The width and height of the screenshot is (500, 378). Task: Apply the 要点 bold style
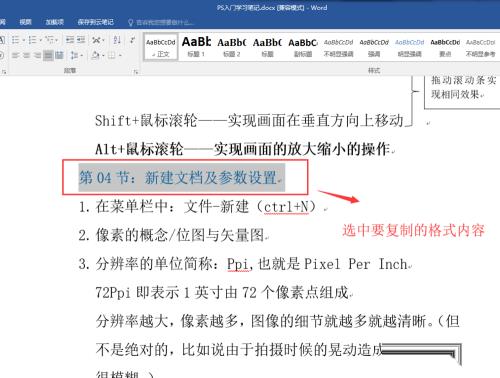(445, 47)
